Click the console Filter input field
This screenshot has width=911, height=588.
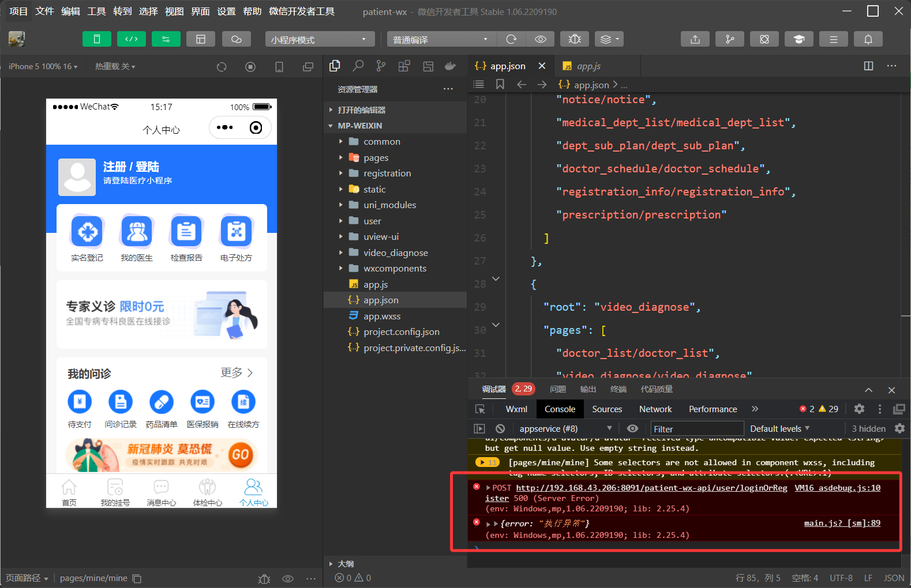pos(696,429)
